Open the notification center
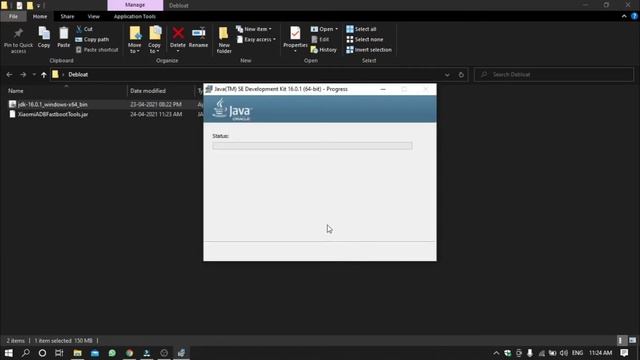This screenshot has width=640, height=360. (624, 353)
